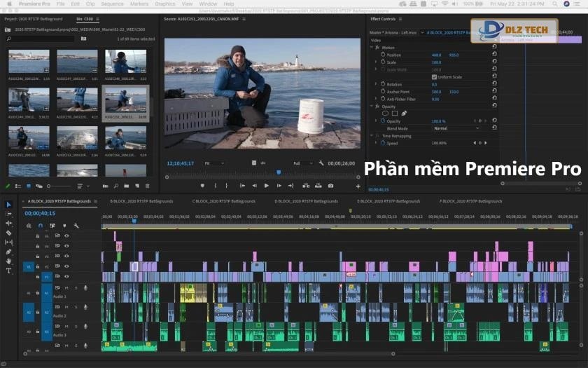Step back one frame in Source monitor

[255, 186]
